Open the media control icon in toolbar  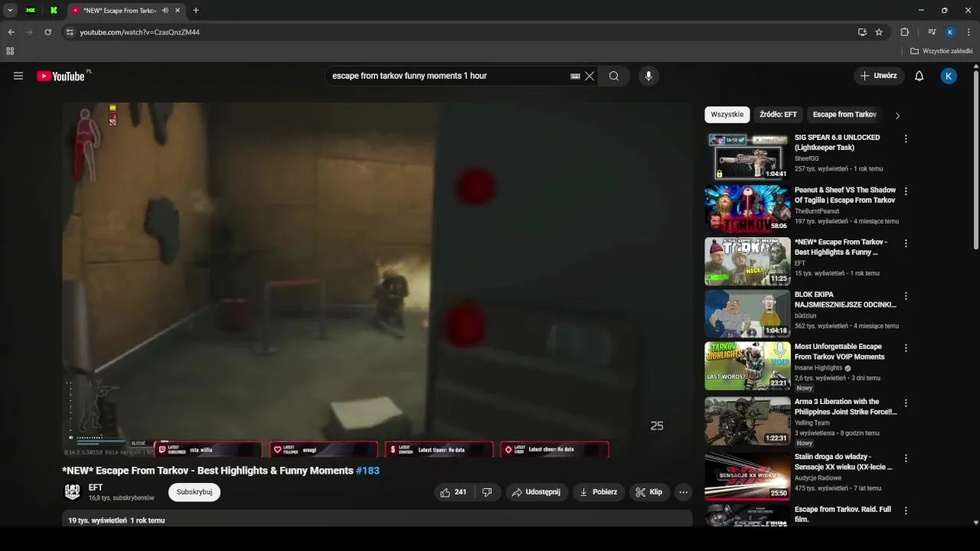coord(932,32)
